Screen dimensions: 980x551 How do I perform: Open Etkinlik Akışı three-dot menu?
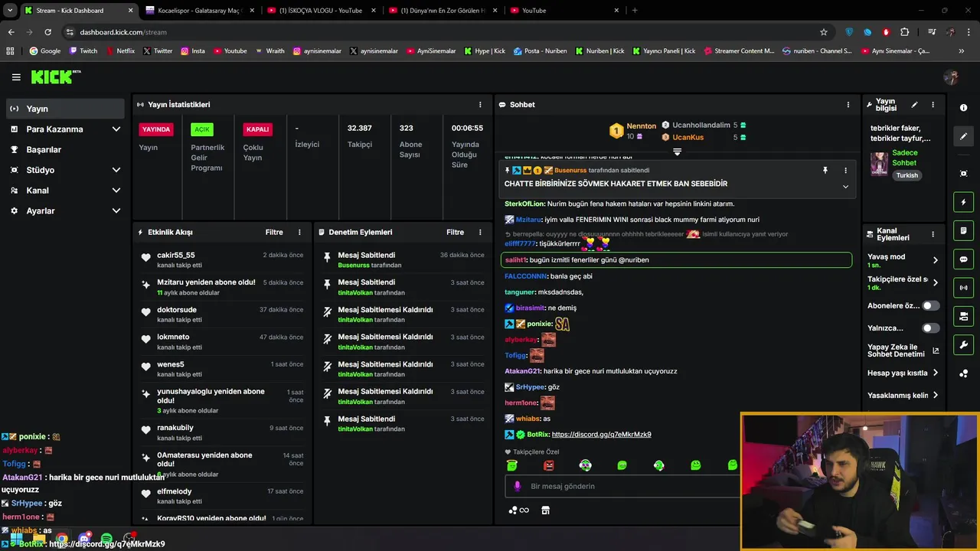click(x=299, y=232)
